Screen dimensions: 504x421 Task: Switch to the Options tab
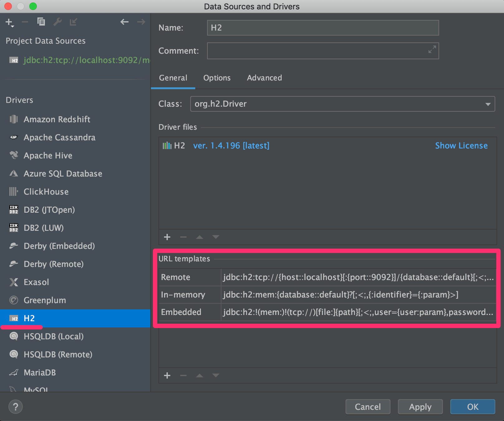(x=217, y=78)
